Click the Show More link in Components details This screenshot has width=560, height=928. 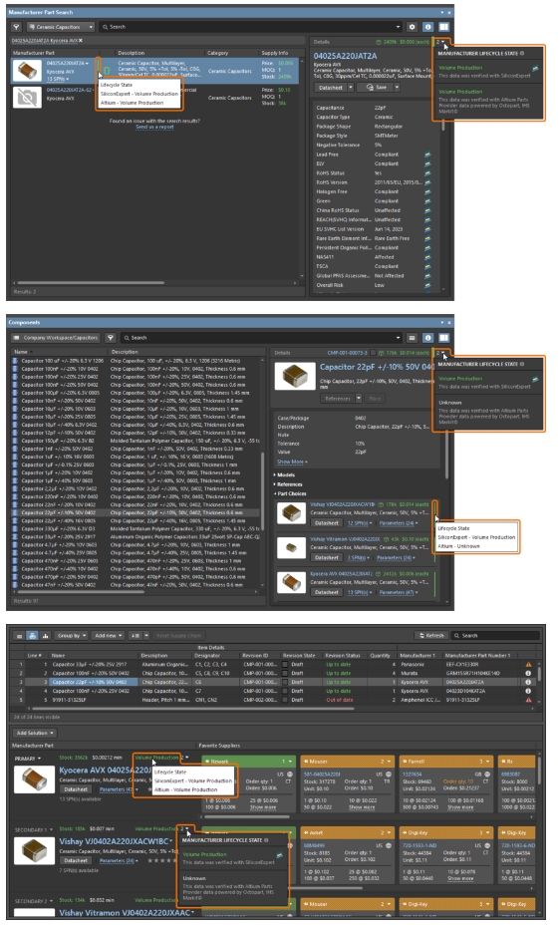pyautogui.click(x=292, y=462)
